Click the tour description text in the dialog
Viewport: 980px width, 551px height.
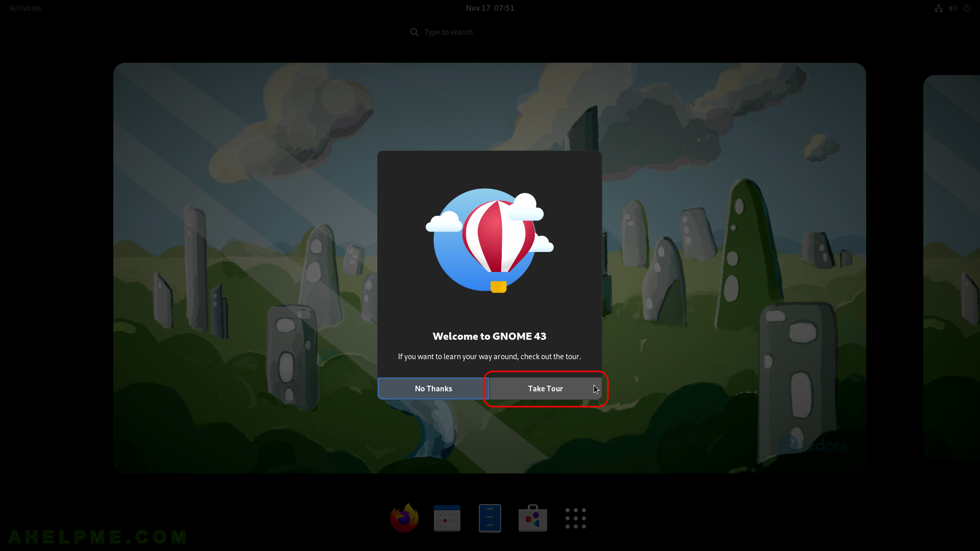[x=489, y=357]
